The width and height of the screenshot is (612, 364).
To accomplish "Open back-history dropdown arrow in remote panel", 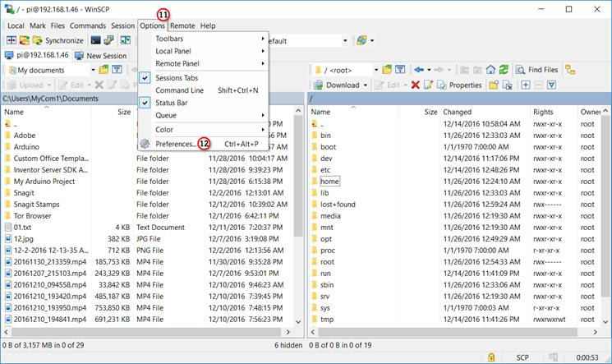I will 429,70.
